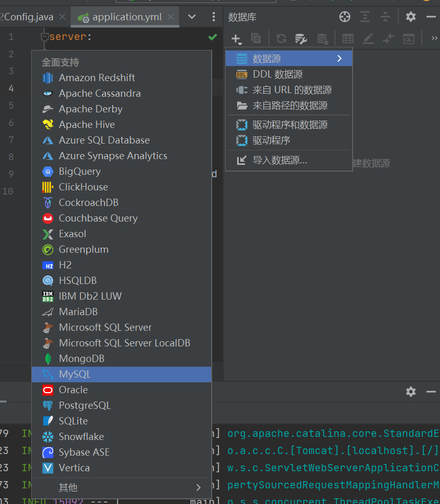Click the locate/crosshair icon in database panel

[x=345, y=17]
